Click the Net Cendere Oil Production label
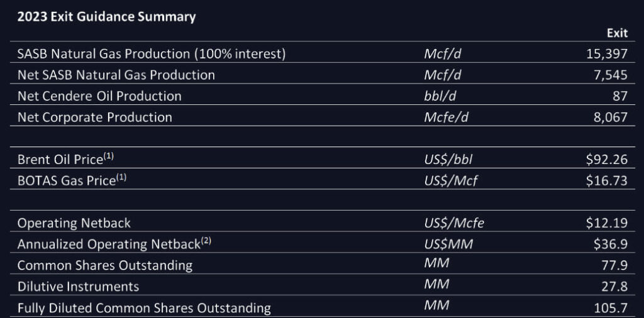Viewport: 644px width, 318px height. coord(99,96)
